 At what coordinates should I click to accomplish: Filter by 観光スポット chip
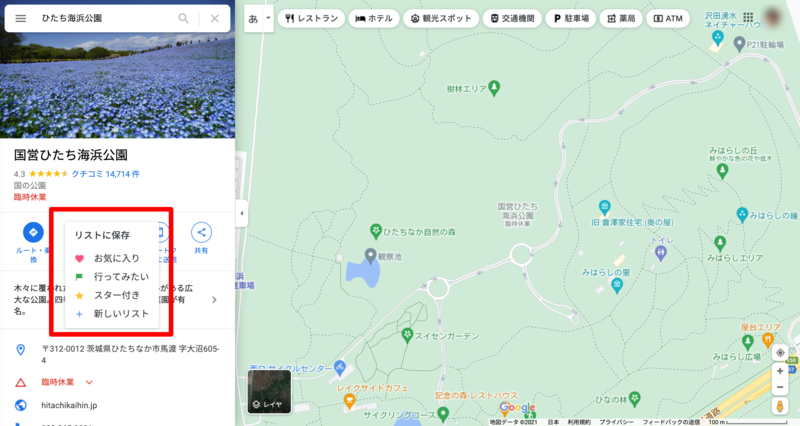coord(441,18)
